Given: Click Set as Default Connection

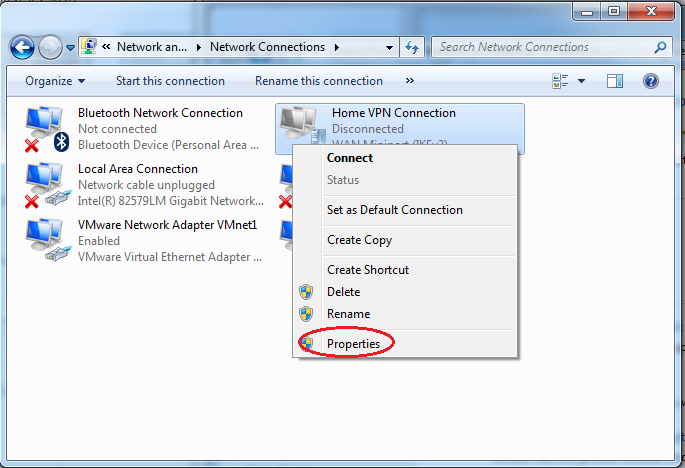Looking at the screenshot, I should pos(394,210).
